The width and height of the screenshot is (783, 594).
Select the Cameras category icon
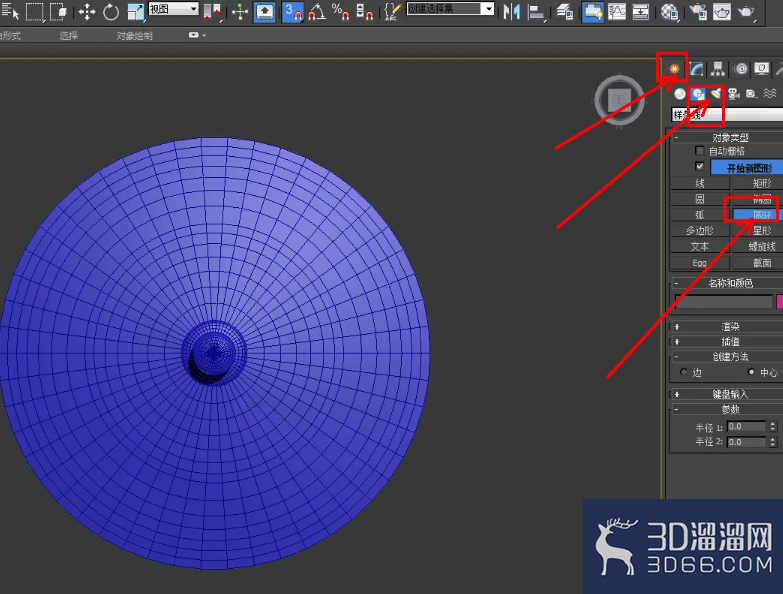pyautogui.click(x=734, y=93)
